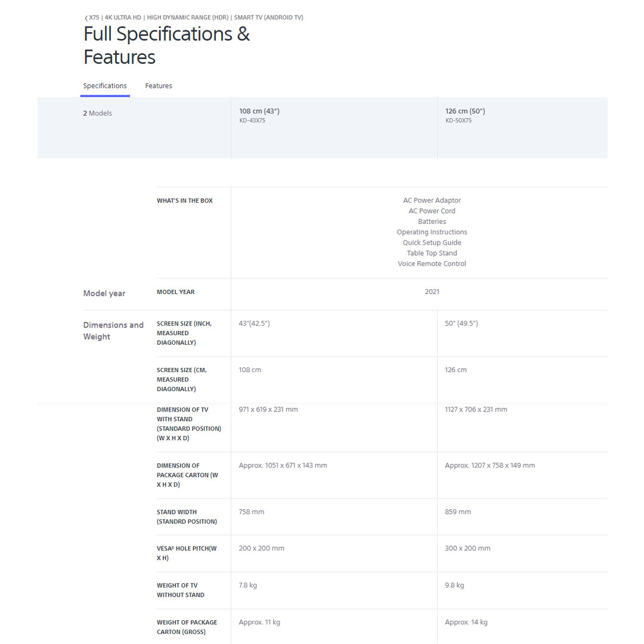Click the Voice Remote Control box item
This screenshot has height=644, width=644.
(432, 264)
